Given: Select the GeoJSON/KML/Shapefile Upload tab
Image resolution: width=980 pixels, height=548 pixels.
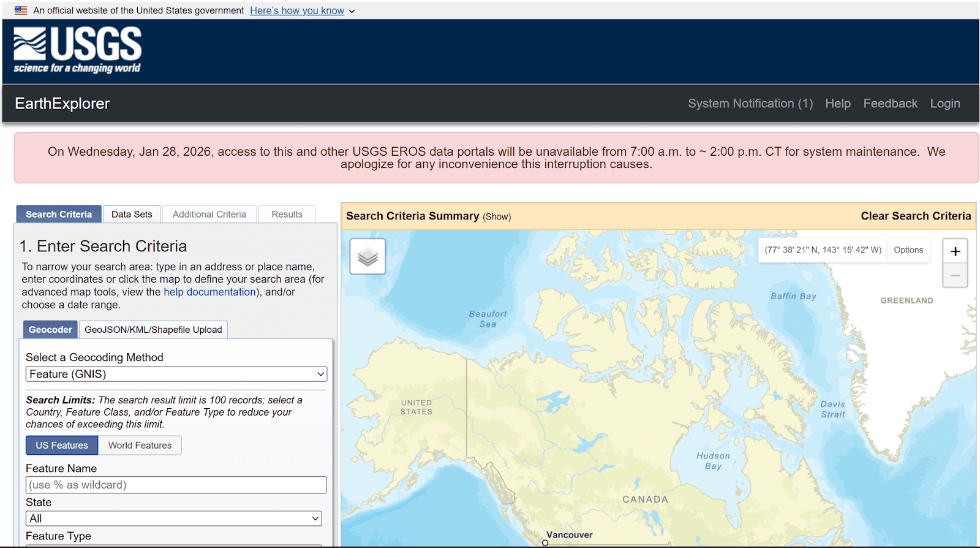Looking at the screenshot, I should click(x=153, y=329).
